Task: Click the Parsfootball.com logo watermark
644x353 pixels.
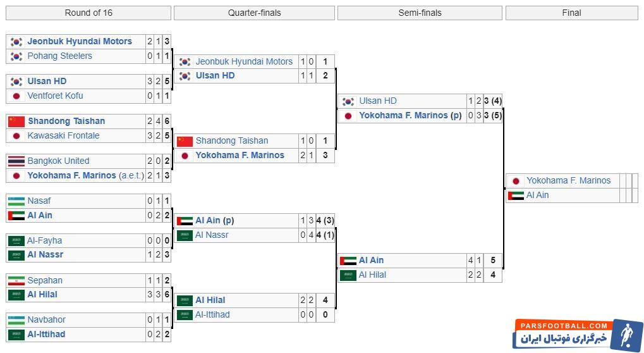Action: pyautogui.click(x=578, y=333)
